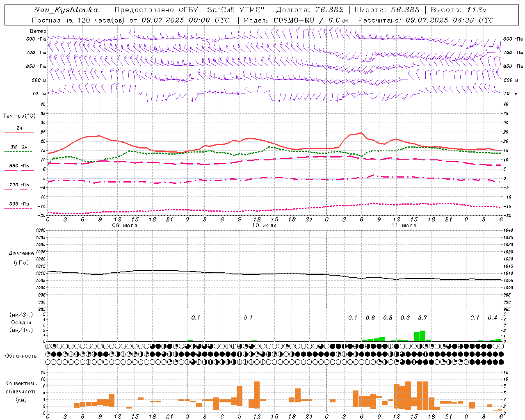
Task: Click the 'Ветер' wind panel label
Action: coord(38,31)
